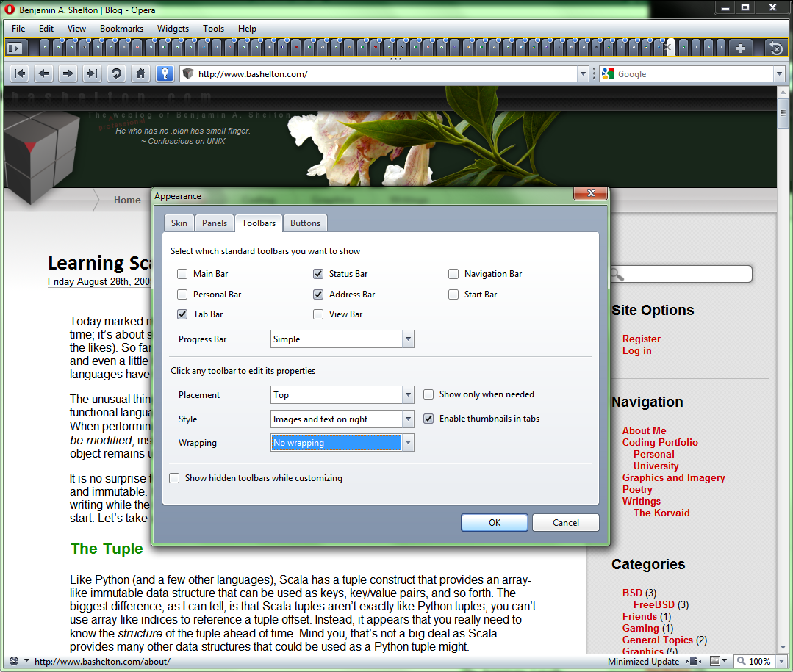Switch to the Skin tab
This screenshot has width=793, height=672.
pos(179,223)
